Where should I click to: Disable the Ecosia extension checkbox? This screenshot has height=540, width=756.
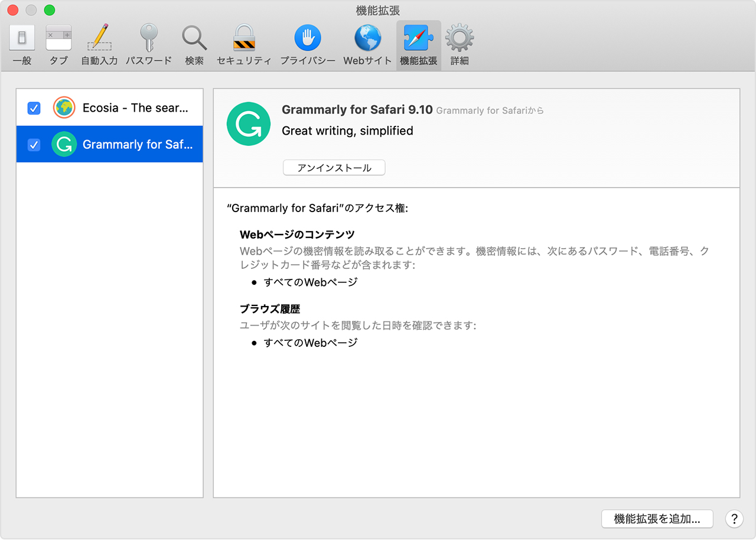pos(34,108)
